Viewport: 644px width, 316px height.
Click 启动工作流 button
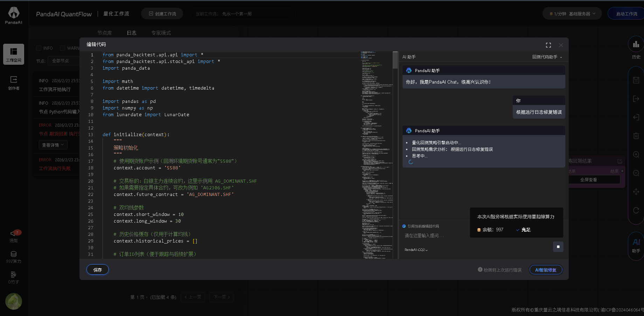tap(626, 14)
